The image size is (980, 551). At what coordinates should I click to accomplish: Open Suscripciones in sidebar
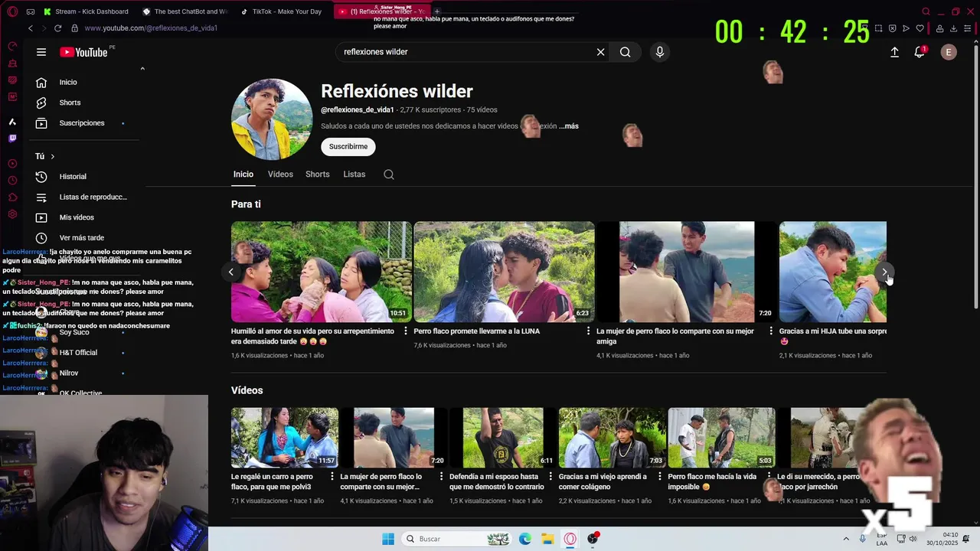point(83,123)
